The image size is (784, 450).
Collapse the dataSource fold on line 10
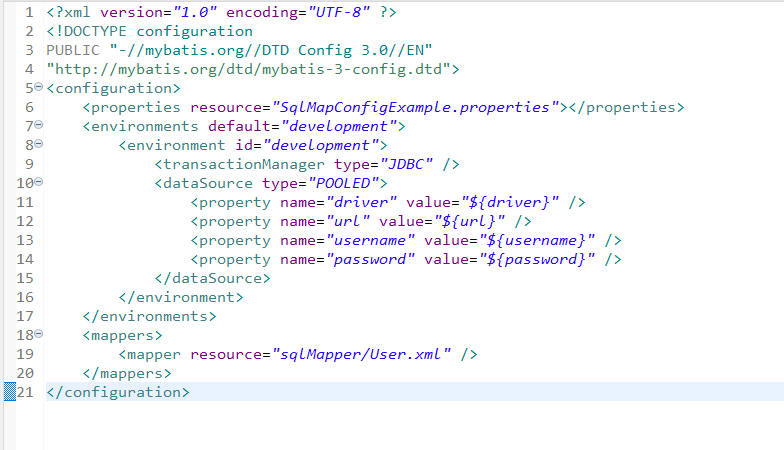(38, 182)
